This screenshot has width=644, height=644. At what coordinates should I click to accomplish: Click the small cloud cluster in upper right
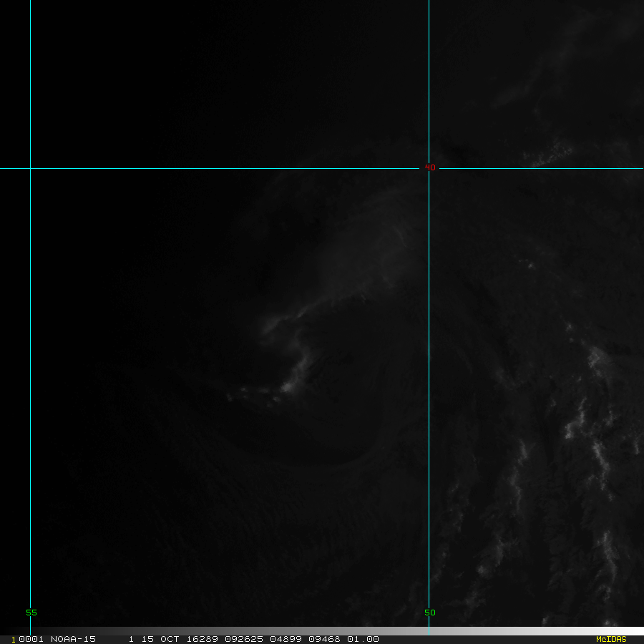551,155
